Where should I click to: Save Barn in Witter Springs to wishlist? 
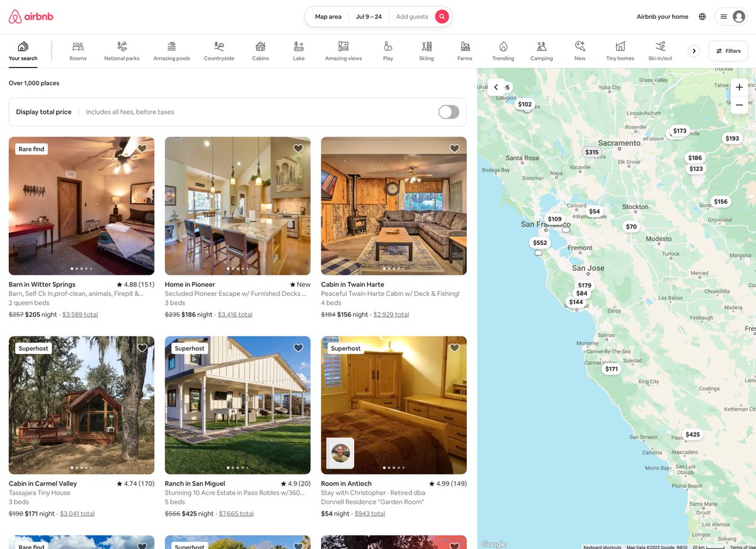[142, 149]
